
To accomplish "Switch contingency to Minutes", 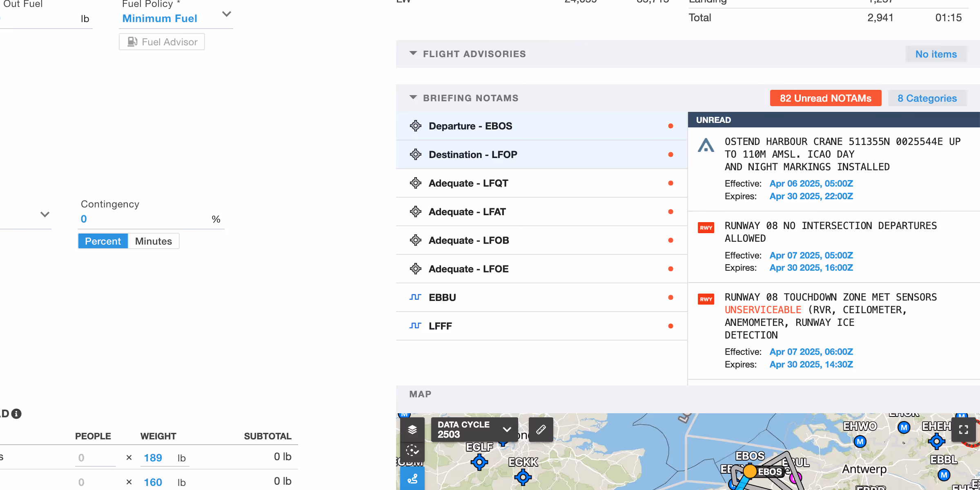I will pyautogui.click(x=154, y=241).
